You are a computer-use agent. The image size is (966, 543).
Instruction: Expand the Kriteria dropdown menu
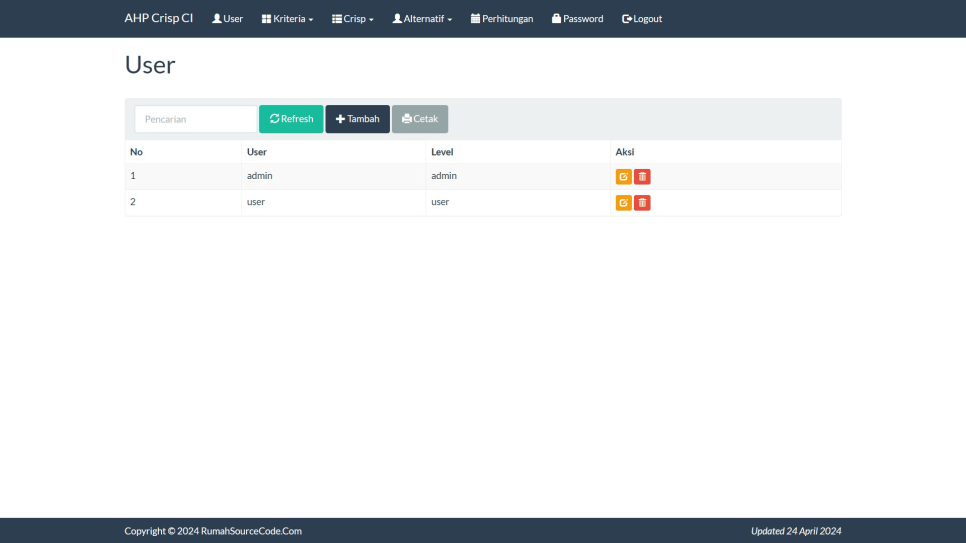pos(287,19)
